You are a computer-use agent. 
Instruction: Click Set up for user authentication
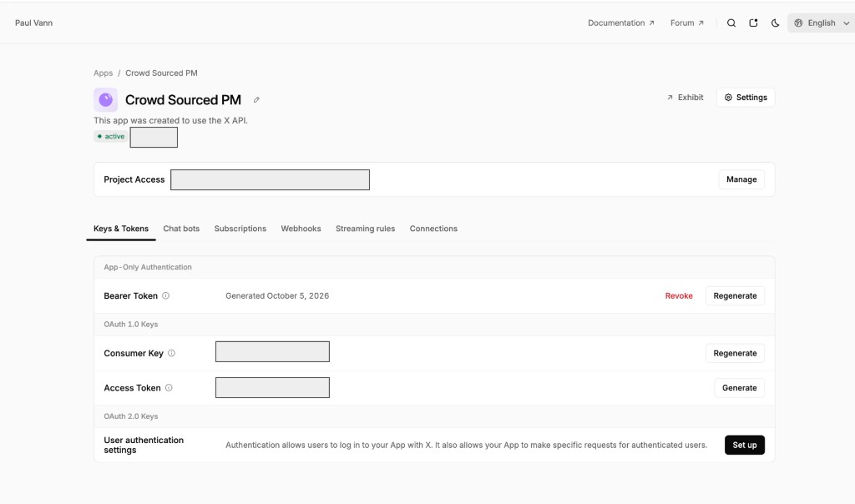pyautogui.click(x=744, y=445)
